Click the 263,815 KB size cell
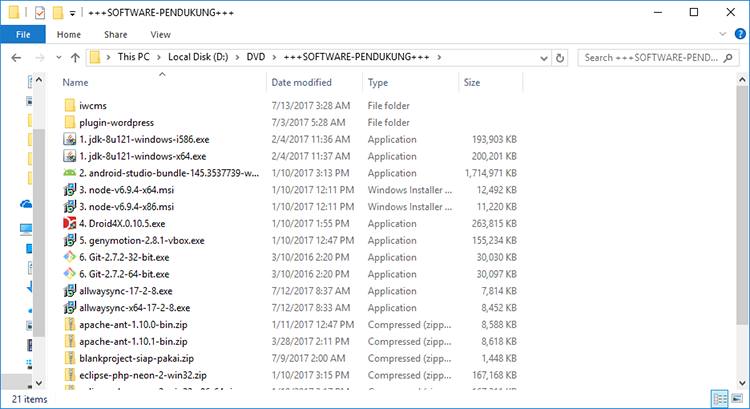The image size is (750, 409). 494,223
